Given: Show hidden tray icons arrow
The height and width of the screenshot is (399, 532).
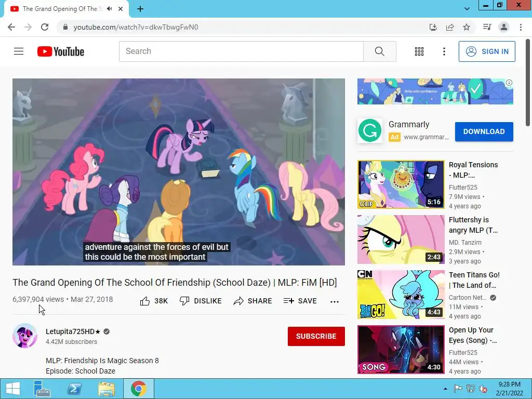Looking at the screenshot, I should pos(445,389).
